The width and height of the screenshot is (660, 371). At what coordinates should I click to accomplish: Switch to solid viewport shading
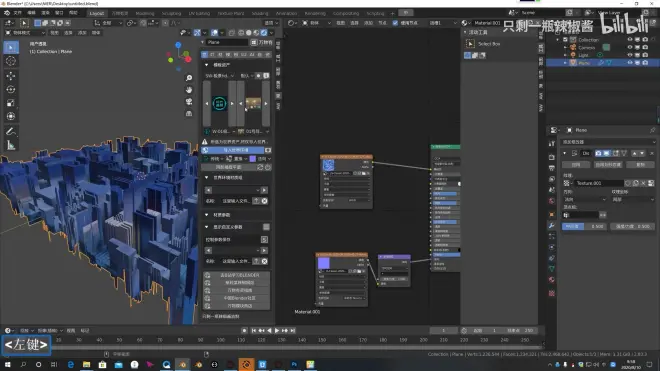[x=249, y=32]
